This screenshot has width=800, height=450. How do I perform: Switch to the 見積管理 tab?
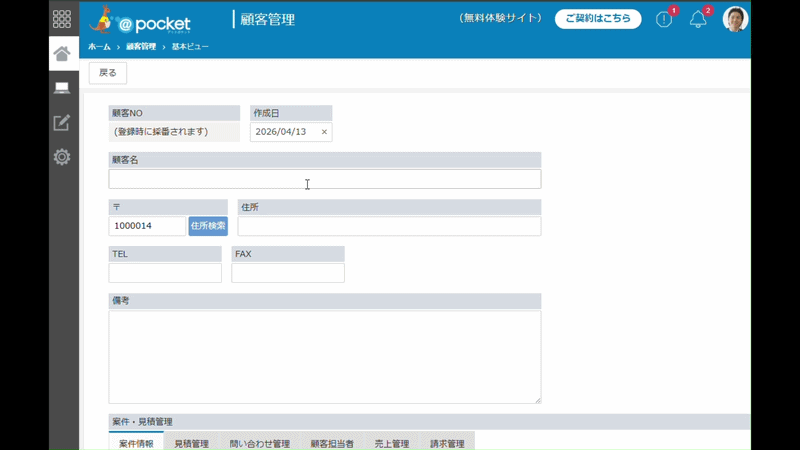191,442
